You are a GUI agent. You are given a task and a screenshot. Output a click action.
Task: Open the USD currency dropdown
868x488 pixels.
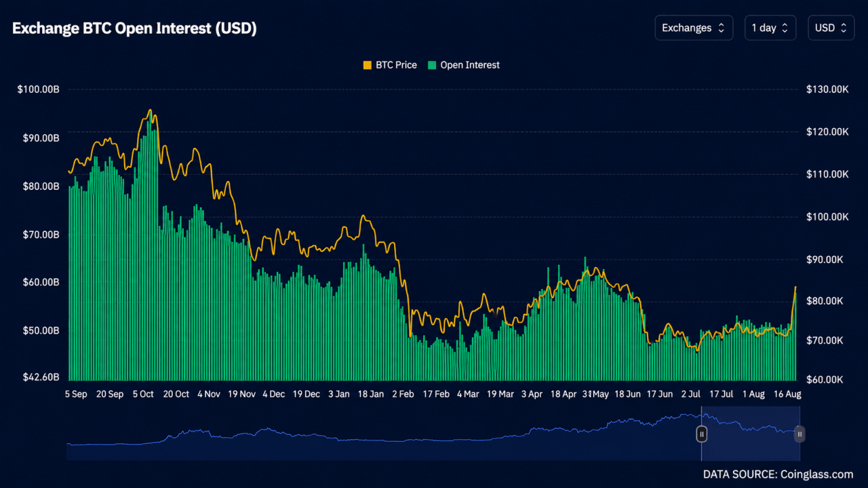[x=831, y=28]
